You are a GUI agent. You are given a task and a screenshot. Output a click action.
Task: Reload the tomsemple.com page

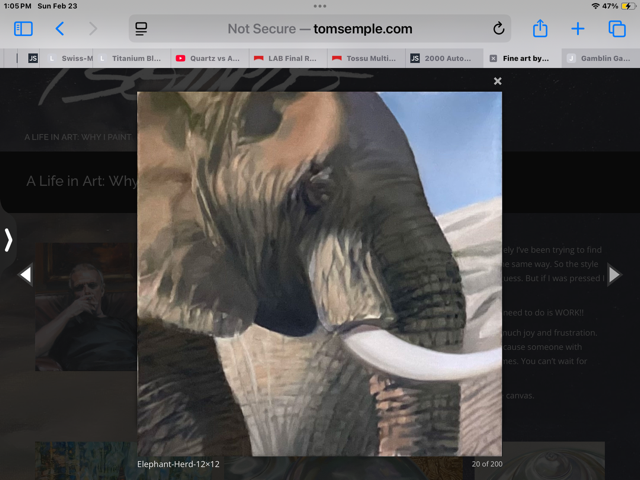pyautogui.click(x=498, y=29)
